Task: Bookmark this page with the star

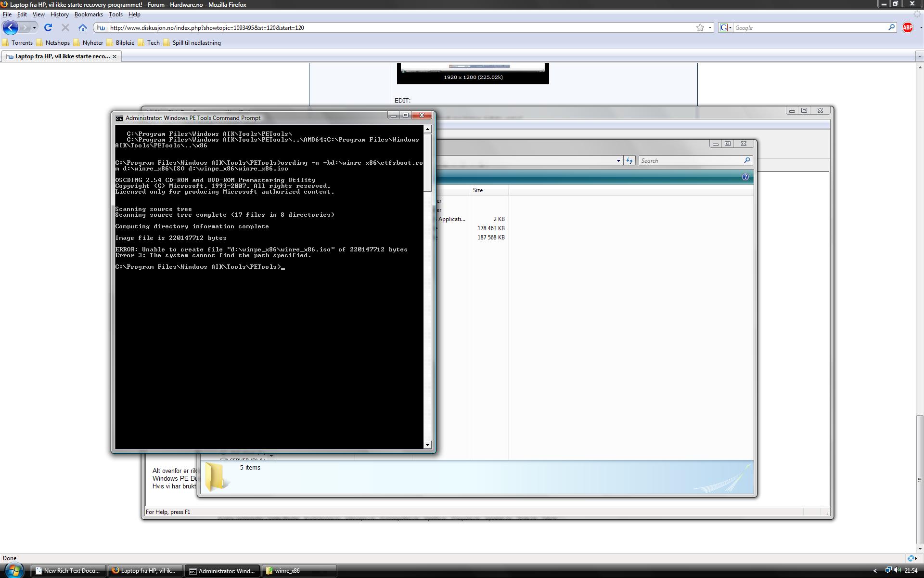Action: point(700,27)
